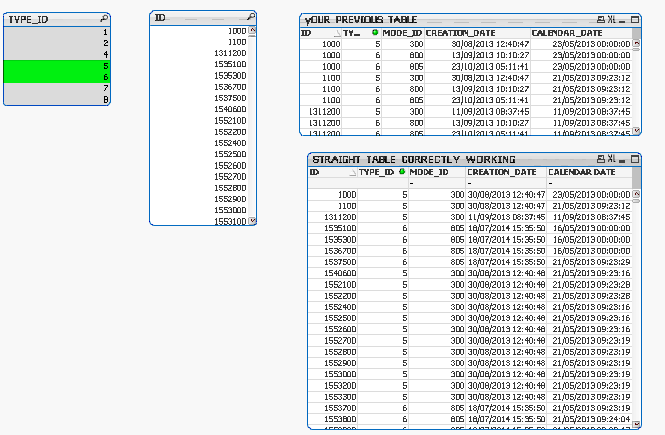Viewport: 665px width, 435px height.
Task: Select 1552900 in the ID list box
Action: click(x=199, y=199)
